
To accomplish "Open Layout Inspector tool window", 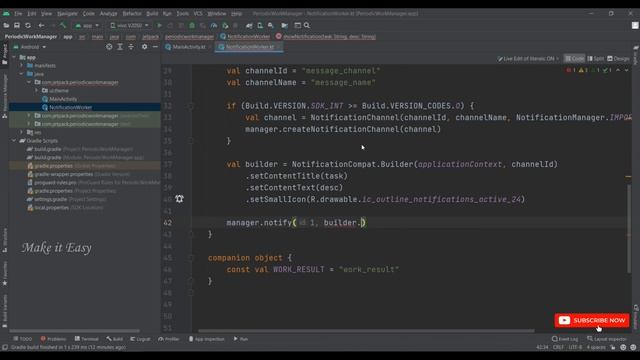I will coord(607,339).
